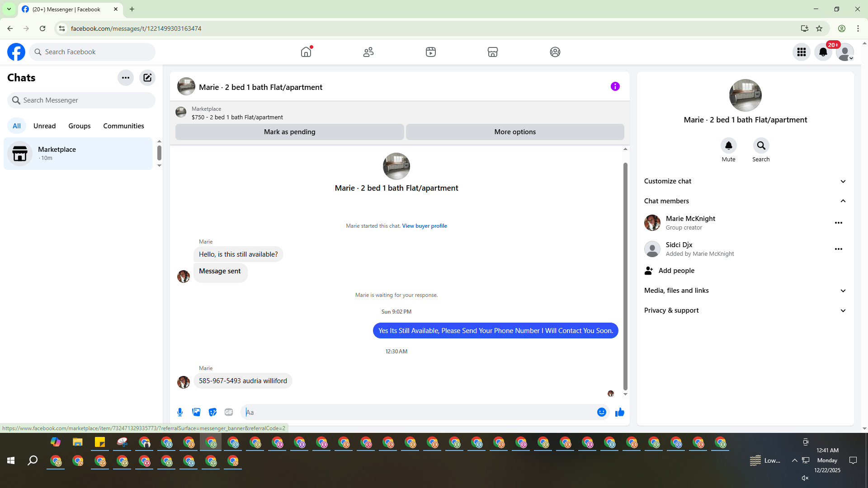Open the Reels video icon
The height and width of the screenshot is (488, 868).
pos(431,52)
